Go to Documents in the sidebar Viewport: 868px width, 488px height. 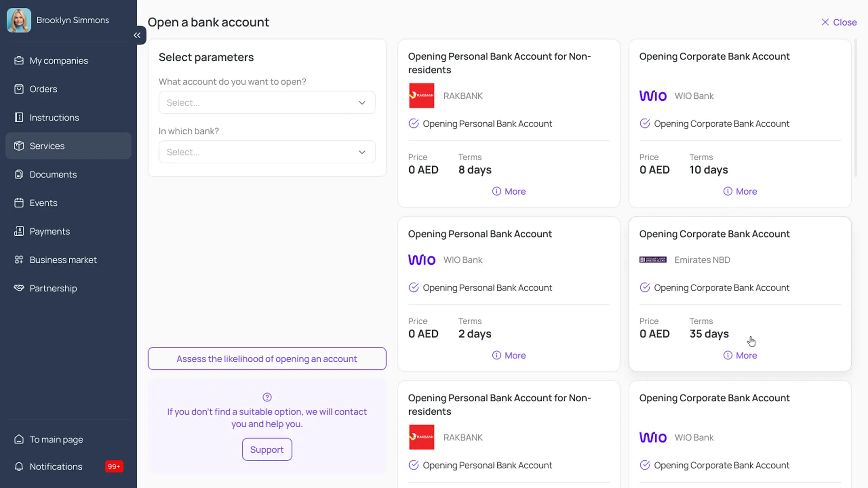tap(53, 174)
